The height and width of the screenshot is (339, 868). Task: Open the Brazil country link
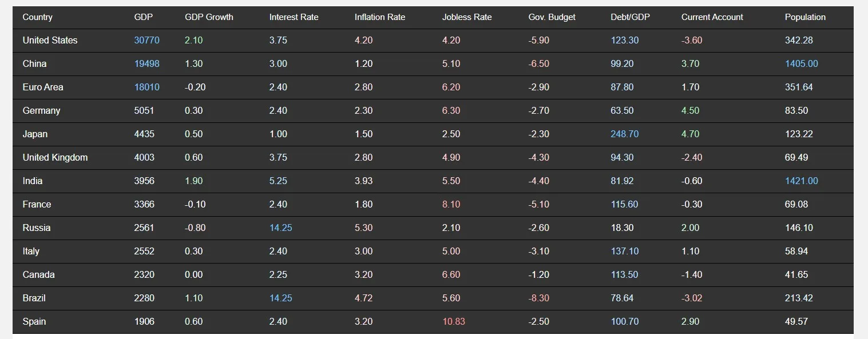(x=34, y=298)
